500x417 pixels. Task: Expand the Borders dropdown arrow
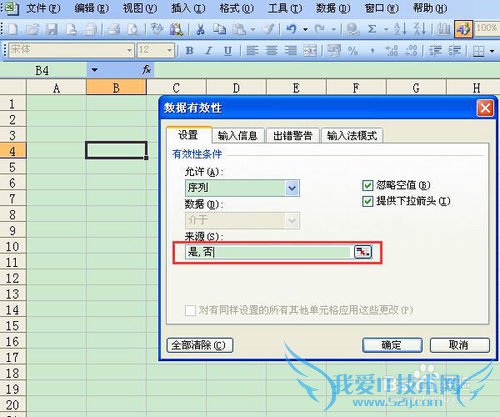tap(492, 51)
